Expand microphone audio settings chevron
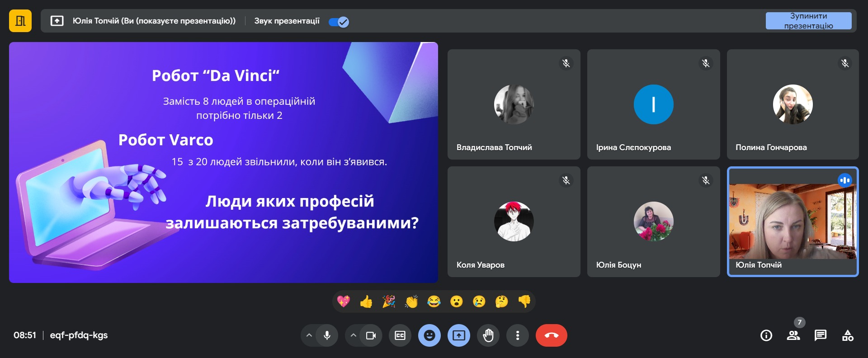 309,335
